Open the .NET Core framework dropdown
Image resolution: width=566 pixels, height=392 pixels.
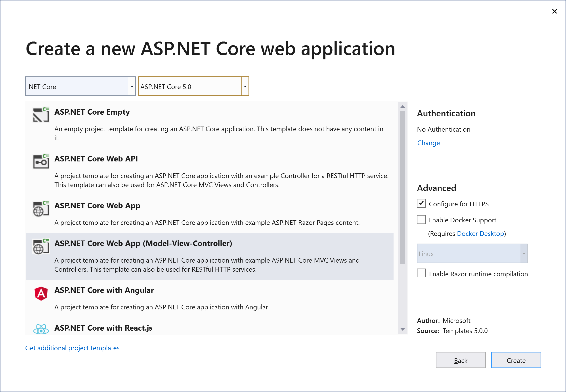(x=132, y=86)
